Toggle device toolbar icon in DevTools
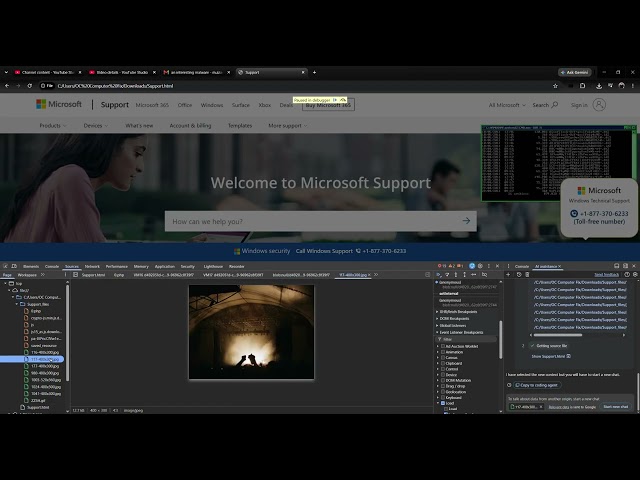The width and height of the screenshot is (640, 480). tap(14, 266)
